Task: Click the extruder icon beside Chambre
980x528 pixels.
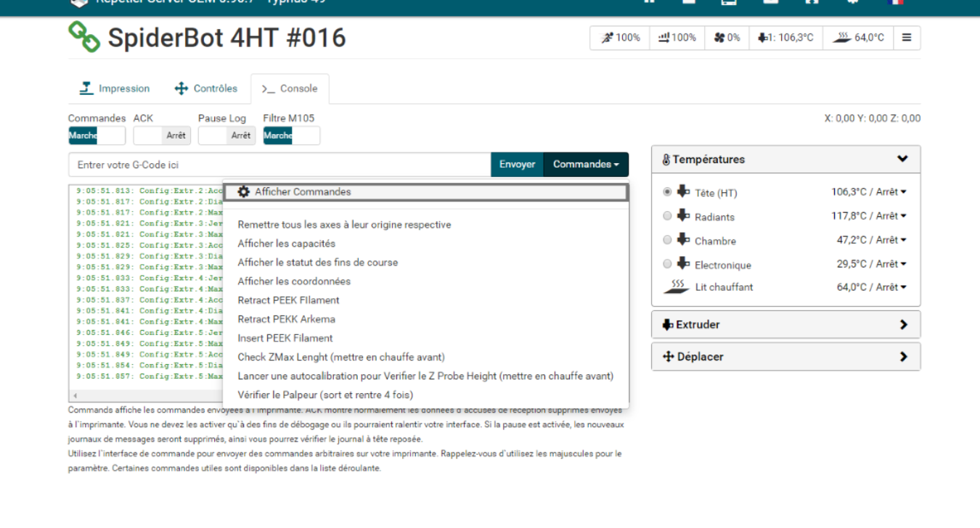Action: point(683,240)
